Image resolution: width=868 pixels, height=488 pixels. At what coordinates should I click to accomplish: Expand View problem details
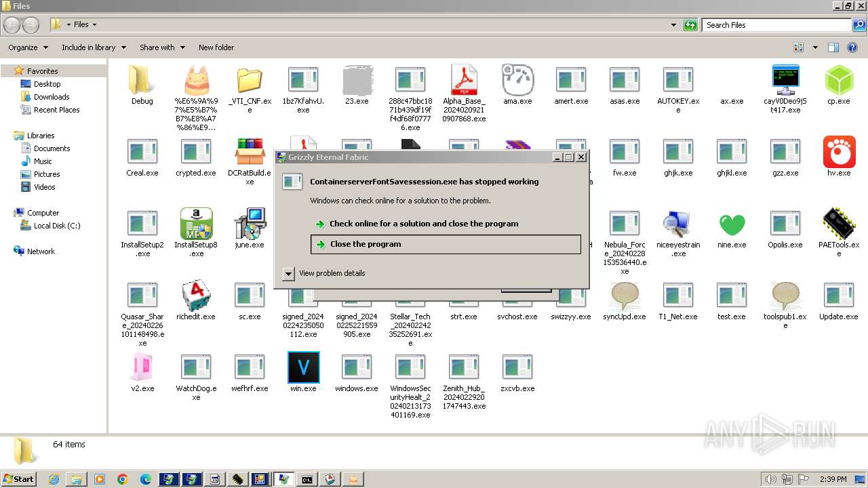[x=288, y=273]
